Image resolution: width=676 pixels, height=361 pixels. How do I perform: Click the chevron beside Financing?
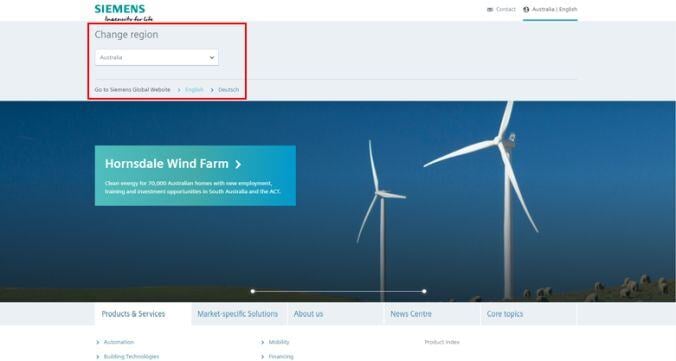click(x=263, y=357)
